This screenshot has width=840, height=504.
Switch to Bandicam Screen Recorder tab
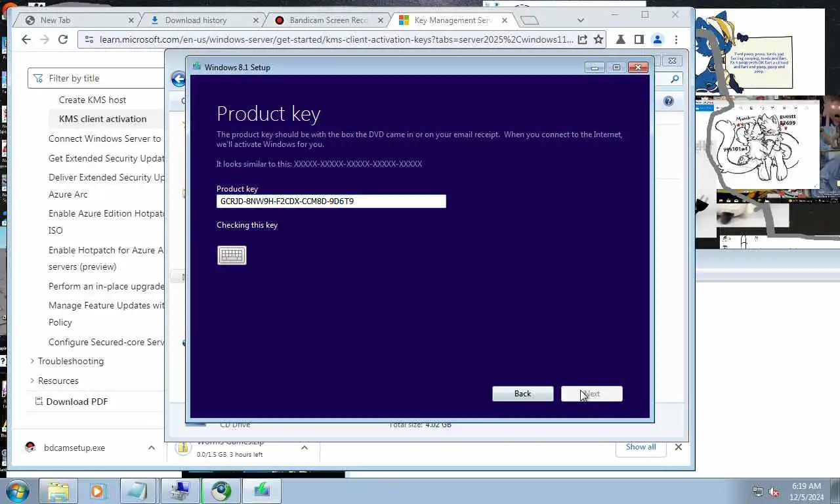coord(329,20)
